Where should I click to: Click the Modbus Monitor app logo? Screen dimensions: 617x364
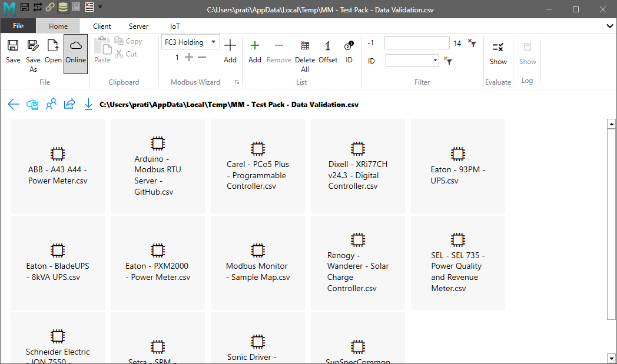click(9, 8)
